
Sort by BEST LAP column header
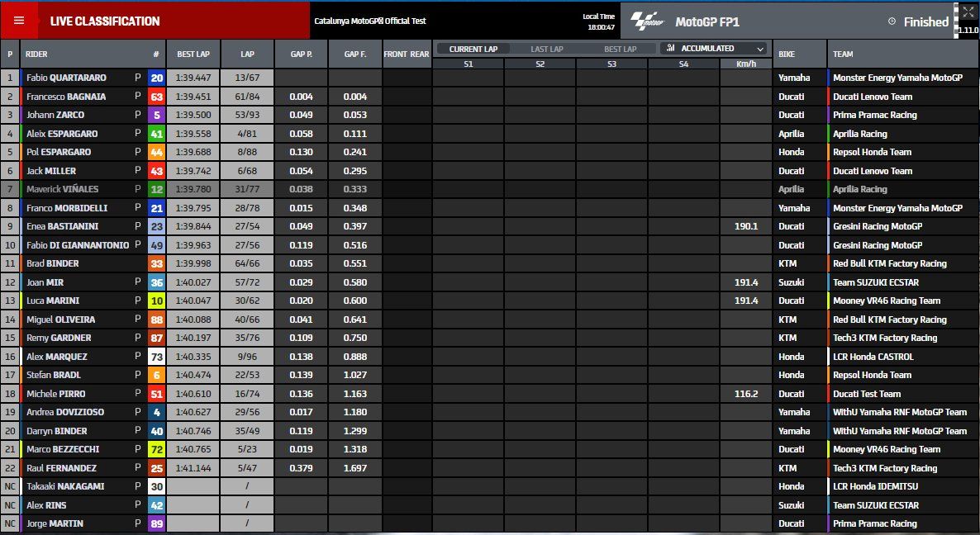tap(193, 54)
